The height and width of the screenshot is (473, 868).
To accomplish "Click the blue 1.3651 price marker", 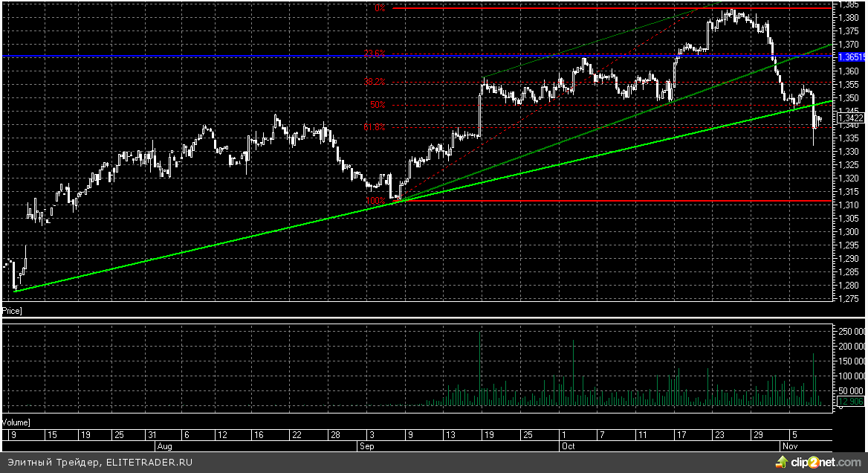I will pyautogui.click(x=851, y=57).
